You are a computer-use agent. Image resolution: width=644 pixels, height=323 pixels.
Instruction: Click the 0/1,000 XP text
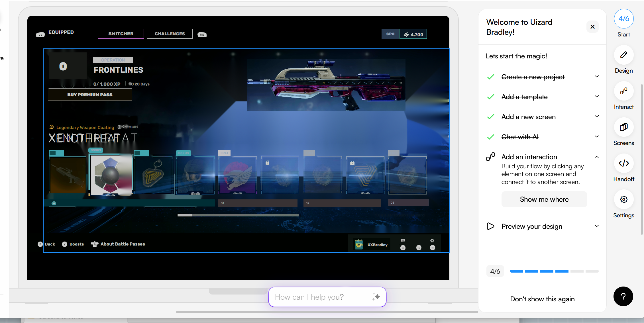click(x=107, y=84)
